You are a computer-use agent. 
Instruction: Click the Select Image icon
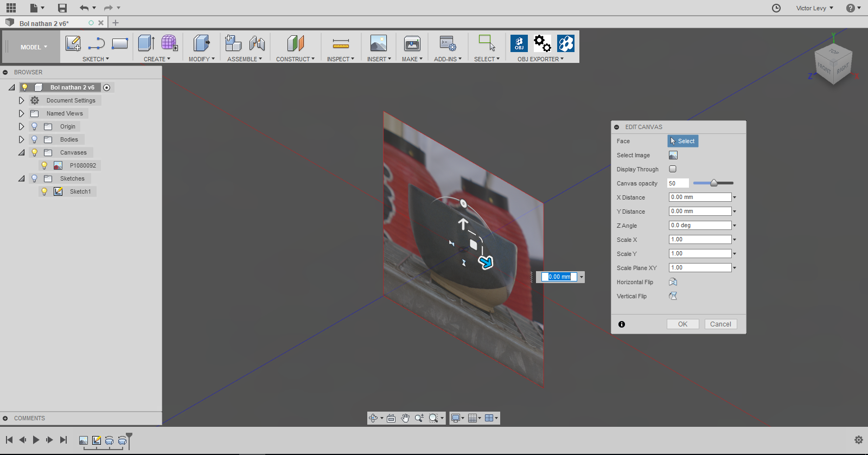click(673, 155)
